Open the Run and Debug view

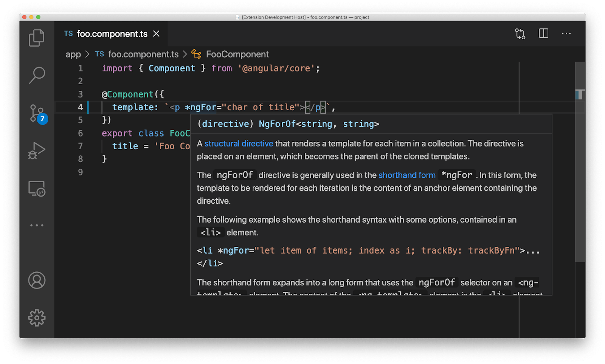pos(37,150)
